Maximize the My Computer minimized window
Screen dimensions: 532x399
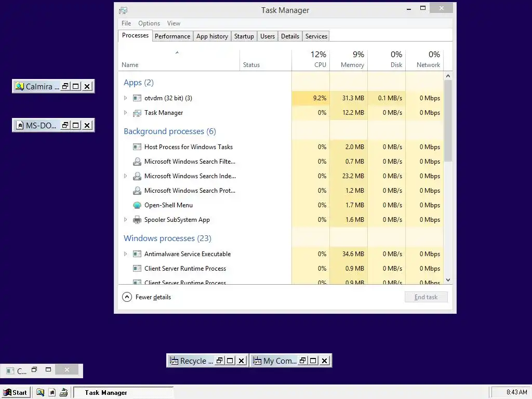tap(313, 361)
